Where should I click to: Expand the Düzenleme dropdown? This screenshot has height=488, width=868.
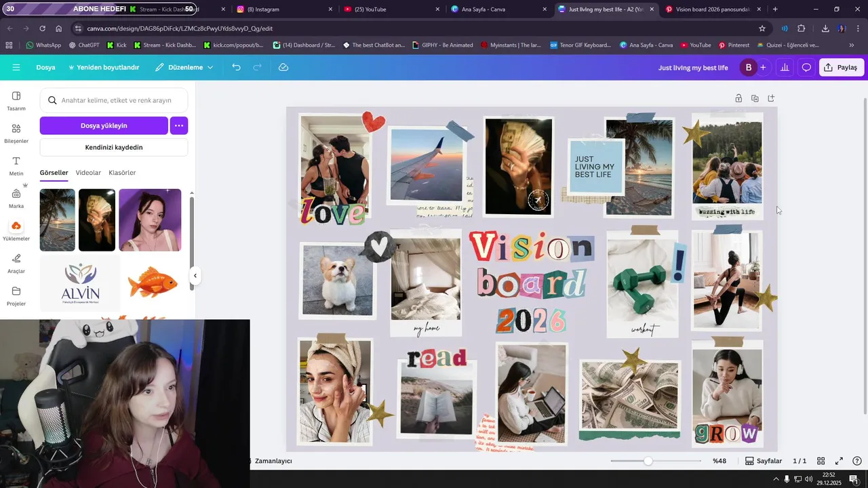click(x=184, y=67)
